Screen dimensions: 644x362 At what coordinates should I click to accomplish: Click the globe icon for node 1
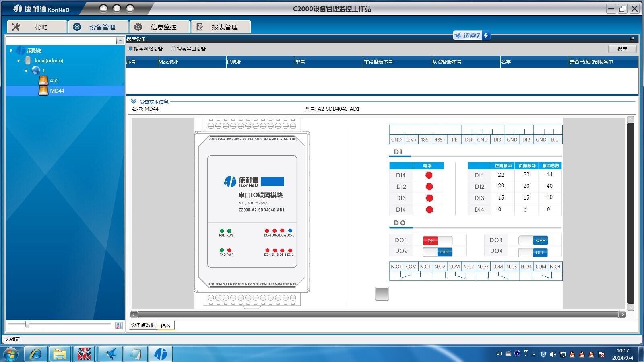pos(36,70)
